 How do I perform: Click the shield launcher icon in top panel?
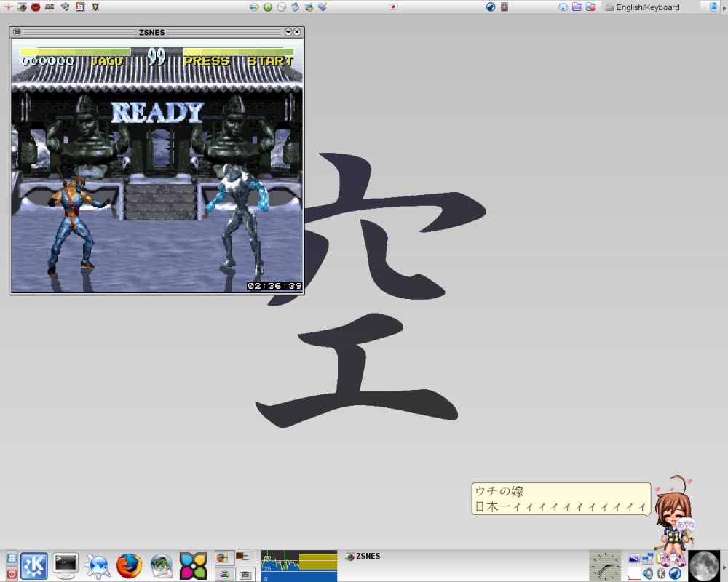95,7
